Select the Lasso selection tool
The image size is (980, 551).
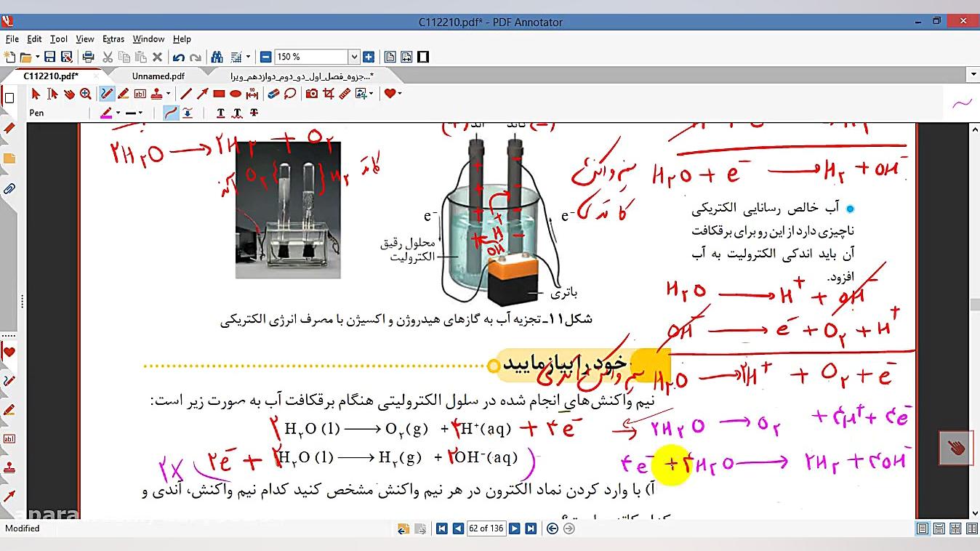(x=289, y=93)
